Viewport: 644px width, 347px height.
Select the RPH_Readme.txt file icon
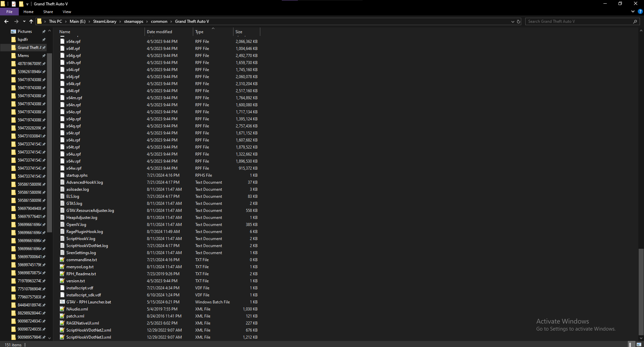[62, 274]
